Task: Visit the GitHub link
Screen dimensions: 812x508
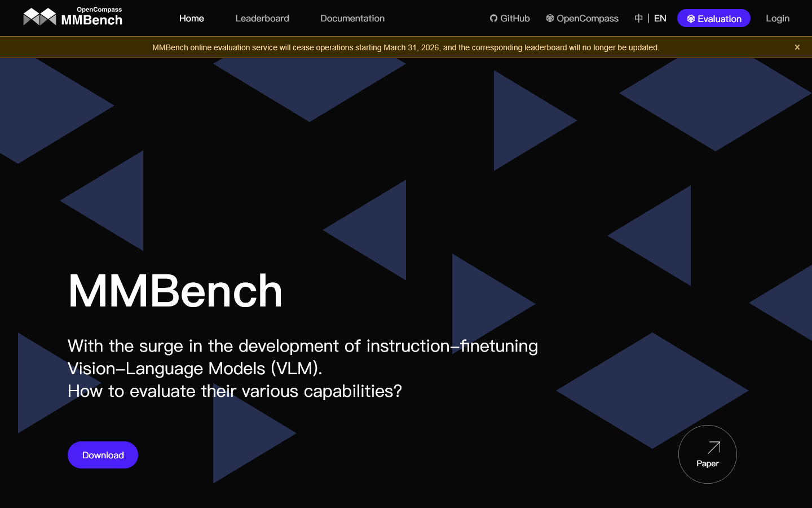Action: tap(510, 18)
